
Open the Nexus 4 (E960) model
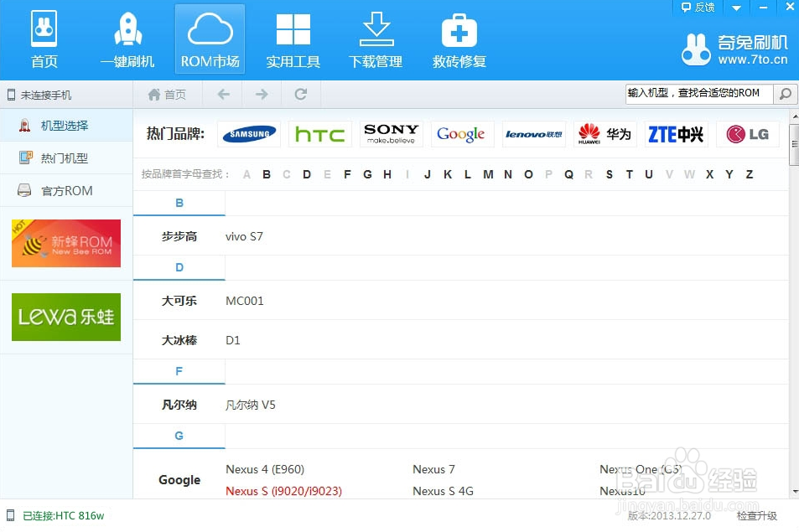point(265,469)
